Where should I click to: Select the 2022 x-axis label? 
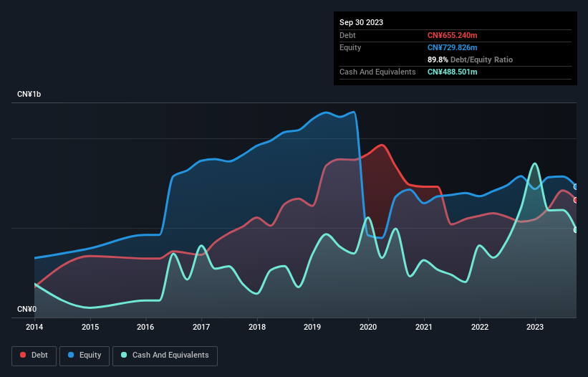pos(480,327)
